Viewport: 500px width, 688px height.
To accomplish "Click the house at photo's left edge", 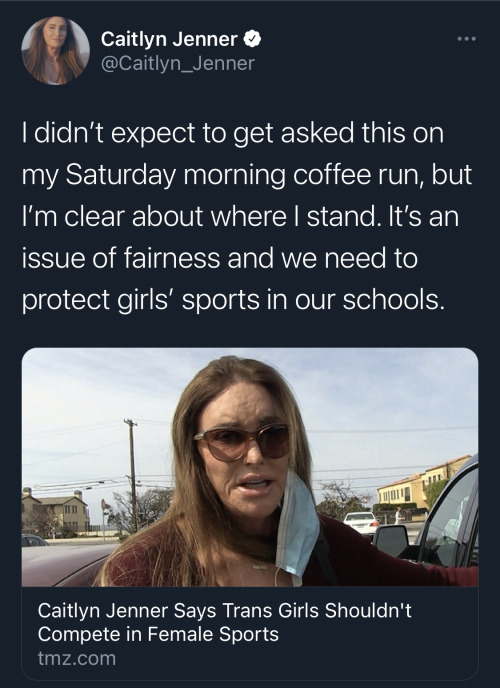I will point(56,512).
